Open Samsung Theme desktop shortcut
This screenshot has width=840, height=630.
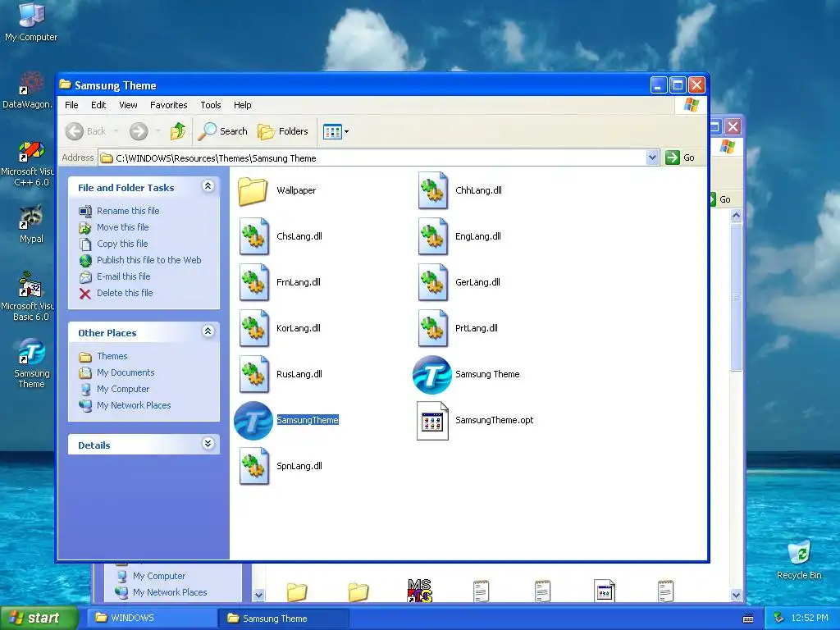31,363
